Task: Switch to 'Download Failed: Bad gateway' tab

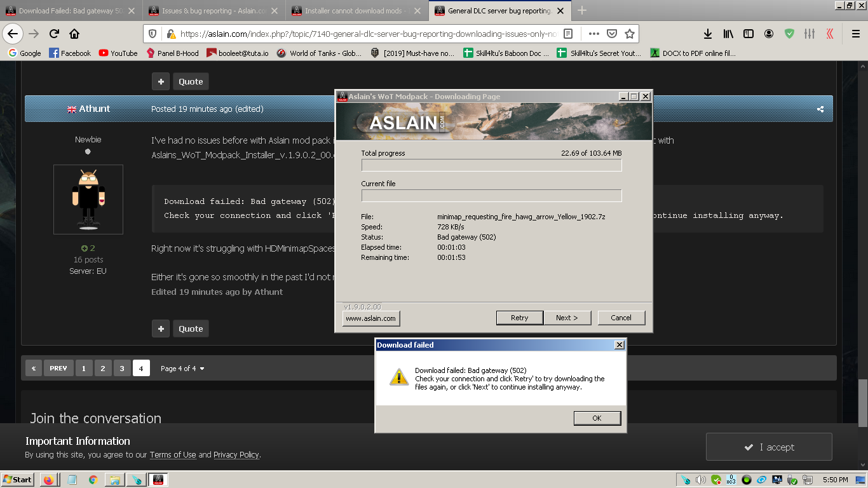Action: point(71,11)
